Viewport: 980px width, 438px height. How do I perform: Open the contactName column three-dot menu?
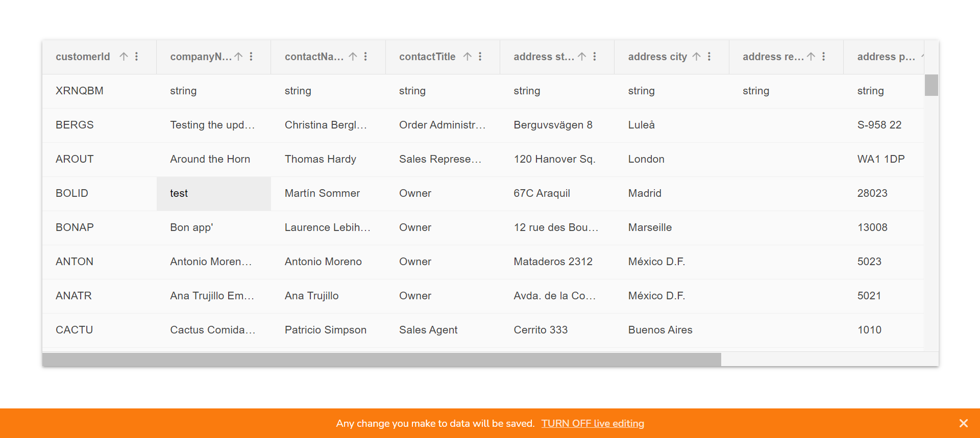(365, 57)
